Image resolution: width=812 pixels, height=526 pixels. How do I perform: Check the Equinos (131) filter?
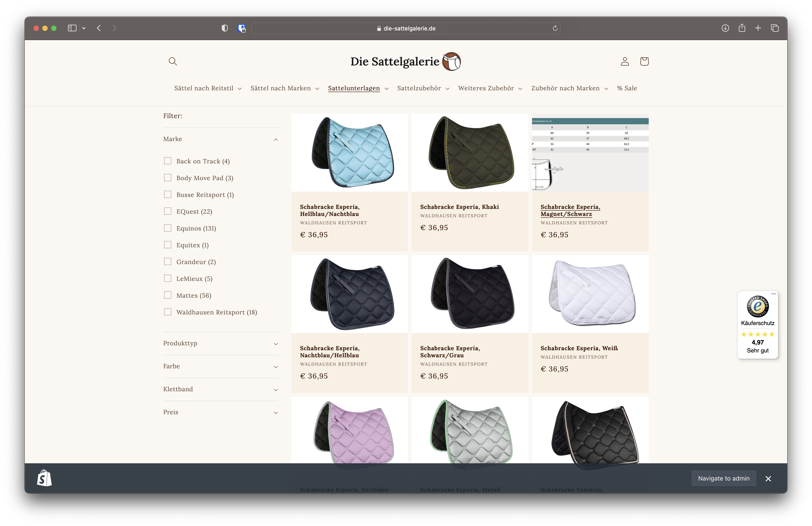(167, 228)
